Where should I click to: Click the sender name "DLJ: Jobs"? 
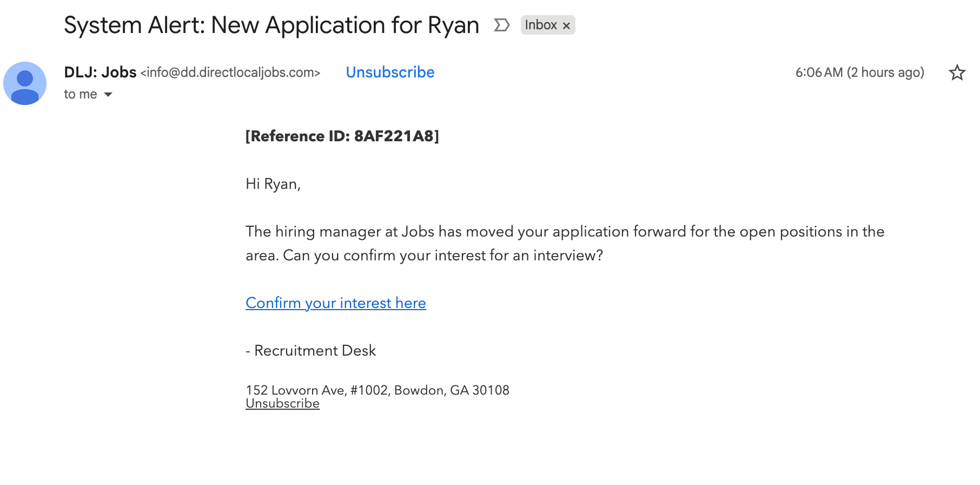100,72
